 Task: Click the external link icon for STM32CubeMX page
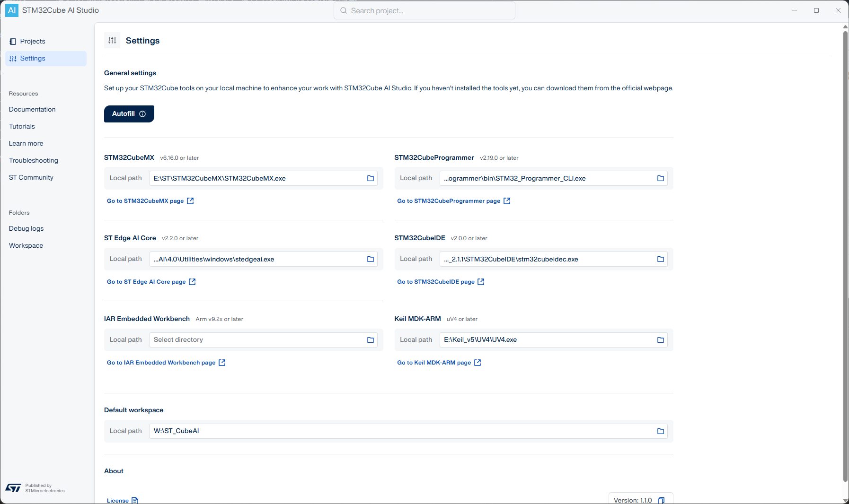190,201
